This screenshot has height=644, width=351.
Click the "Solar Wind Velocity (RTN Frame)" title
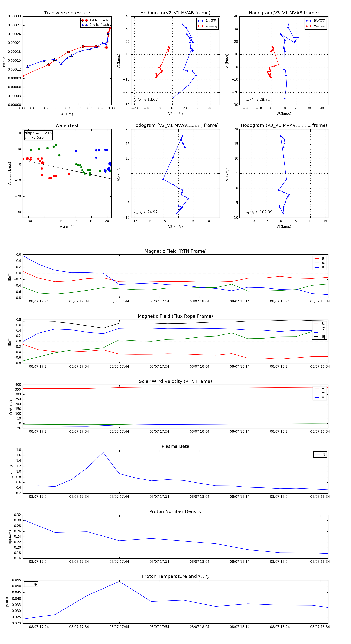pos(175,382)
